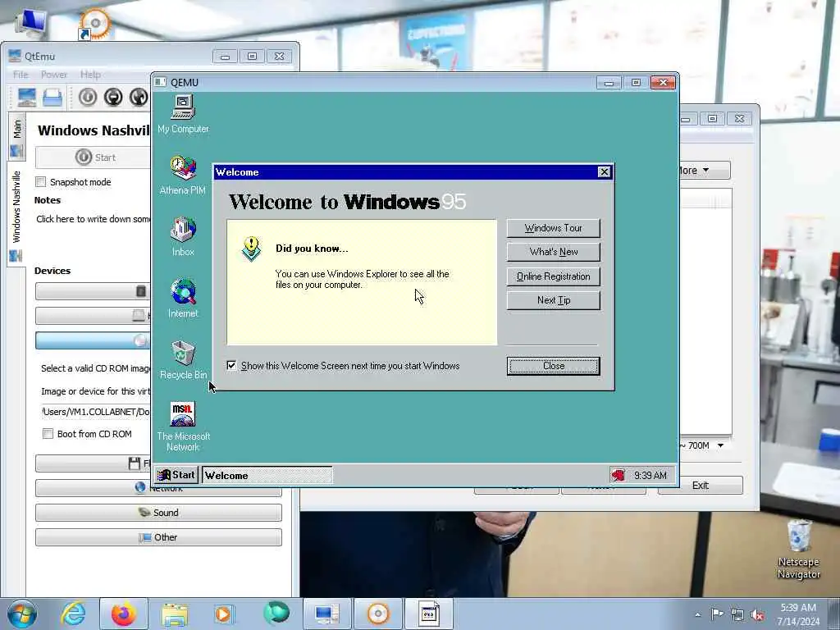Expand the second device section in QtEmu
This screenshot has height=630, width=840.
[94, 316]
